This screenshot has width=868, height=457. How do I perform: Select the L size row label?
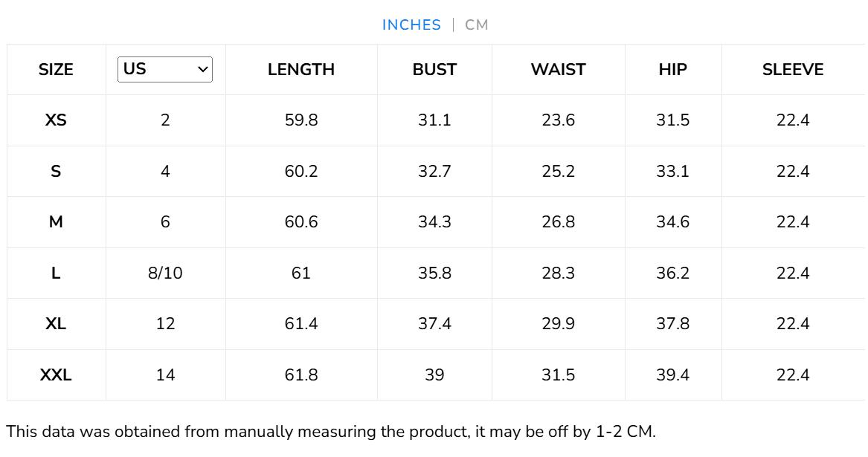(56, 273)
